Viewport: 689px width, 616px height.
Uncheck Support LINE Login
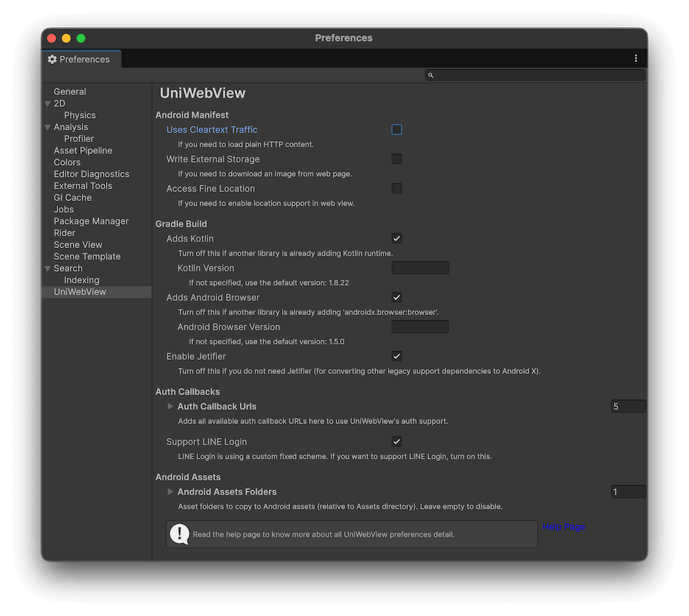point(397,442)
